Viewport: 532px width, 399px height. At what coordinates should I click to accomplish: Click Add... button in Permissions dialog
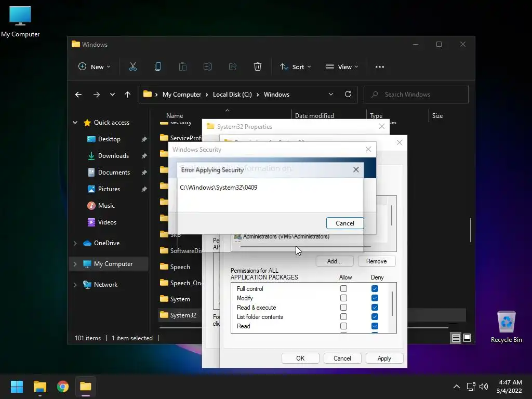click(335, 261)
